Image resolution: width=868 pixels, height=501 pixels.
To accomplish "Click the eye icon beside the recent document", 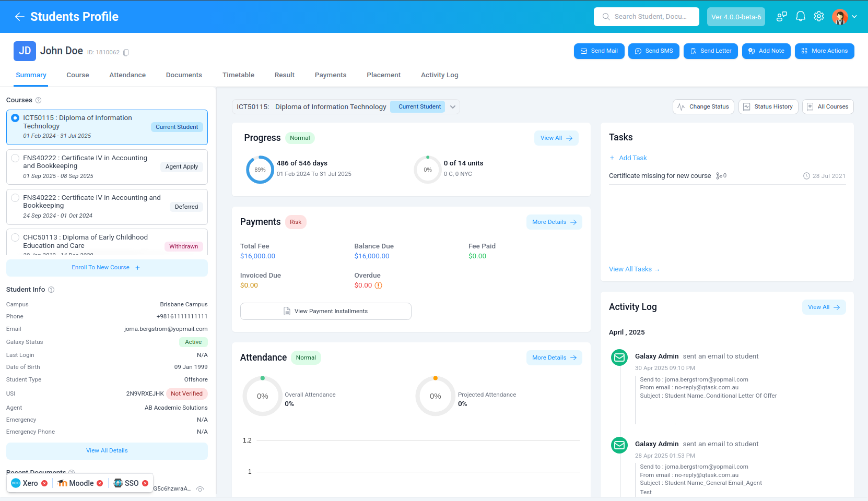I will (200, 489).
